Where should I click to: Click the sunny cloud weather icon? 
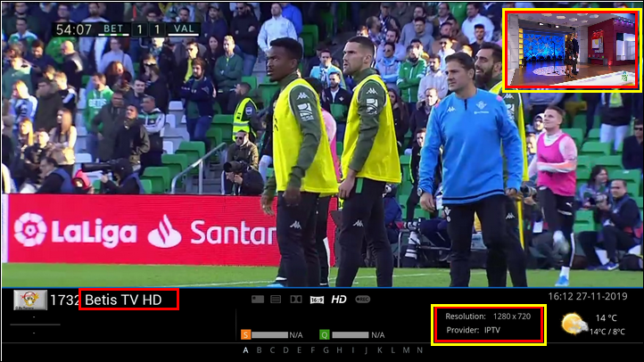click(574, 324)
